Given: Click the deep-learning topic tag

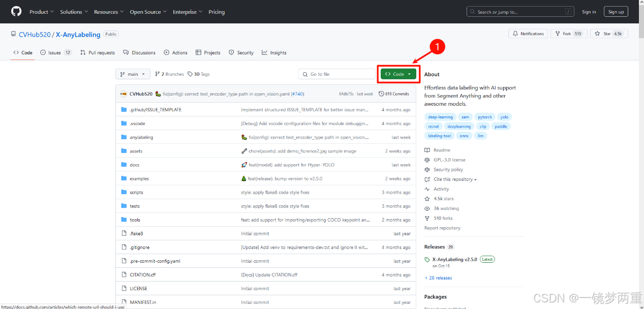Looking at the screenshot, I should tap(440, 117).
